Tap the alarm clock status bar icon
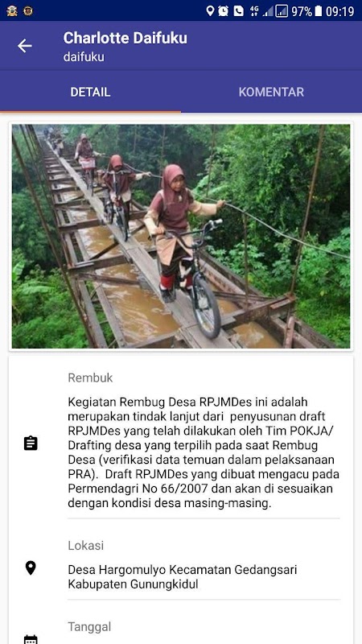The width and height of the screenshot is (362, 644). [x=224, y=11]
